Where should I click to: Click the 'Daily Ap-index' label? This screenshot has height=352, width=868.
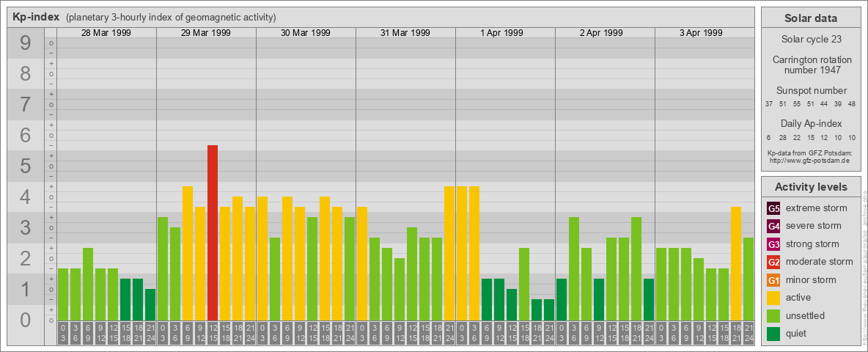point(811,123)
